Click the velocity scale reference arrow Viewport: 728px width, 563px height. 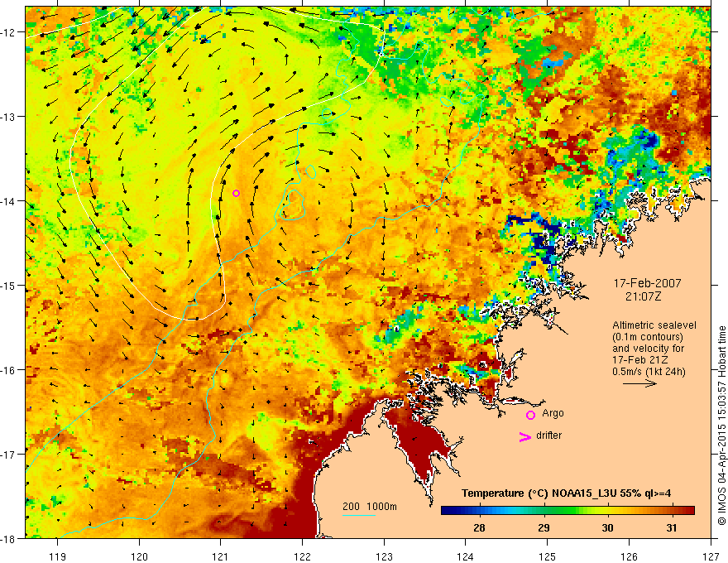click(639, 383)
